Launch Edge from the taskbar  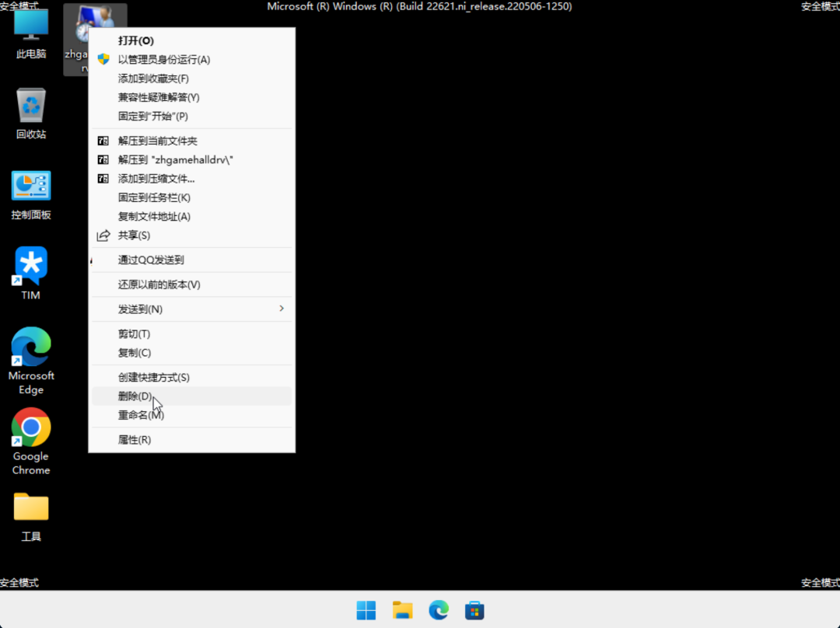(438, 610)
